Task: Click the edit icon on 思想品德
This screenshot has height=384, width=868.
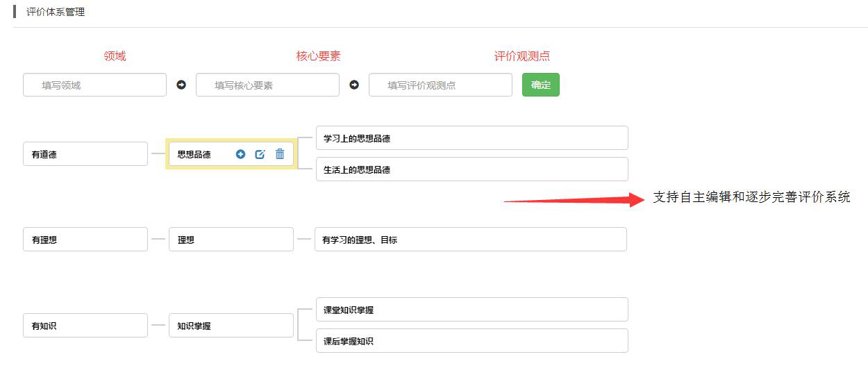Action: tap(260, 154)
